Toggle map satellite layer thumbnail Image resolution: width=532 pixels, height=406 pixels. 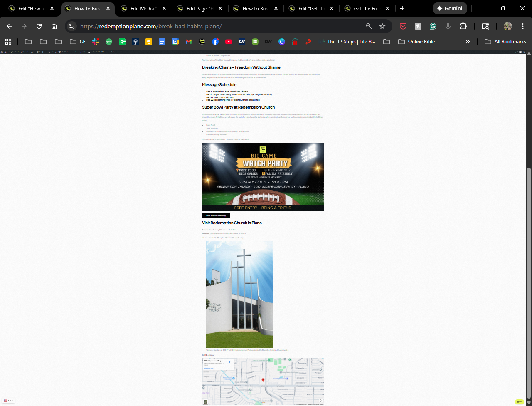click(205, 401)
